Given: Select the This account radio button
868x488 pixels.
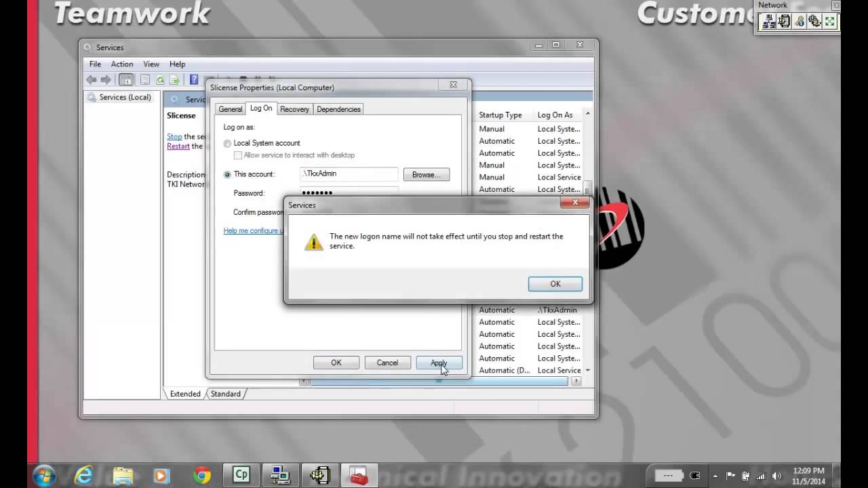Looking at the screenshot, I should [x=227, y=174].
